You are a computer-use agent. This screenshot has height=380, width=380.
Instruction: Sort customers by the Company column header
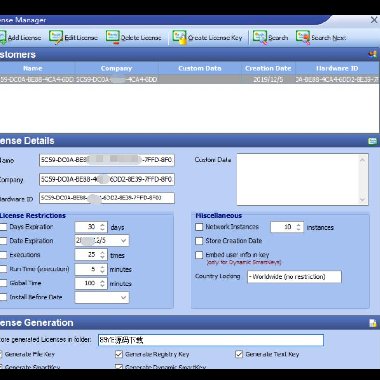(116, 68)
